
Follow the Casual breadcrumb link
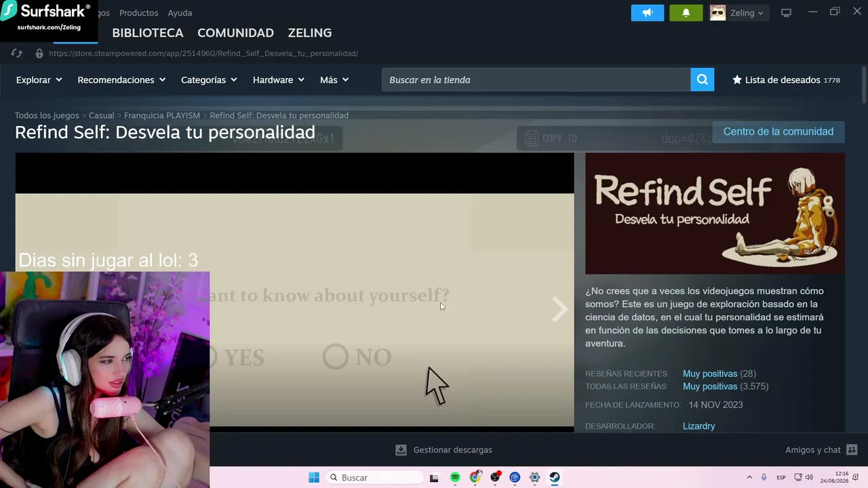[101, 115]
